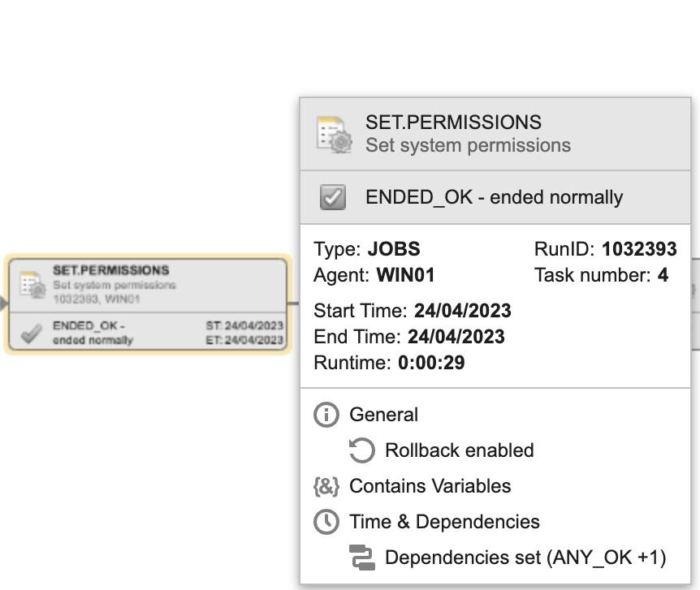Select Dependencies set (ANY_OK +1) entry
Viewport: 700px width, 590px height.
(525, 558)
